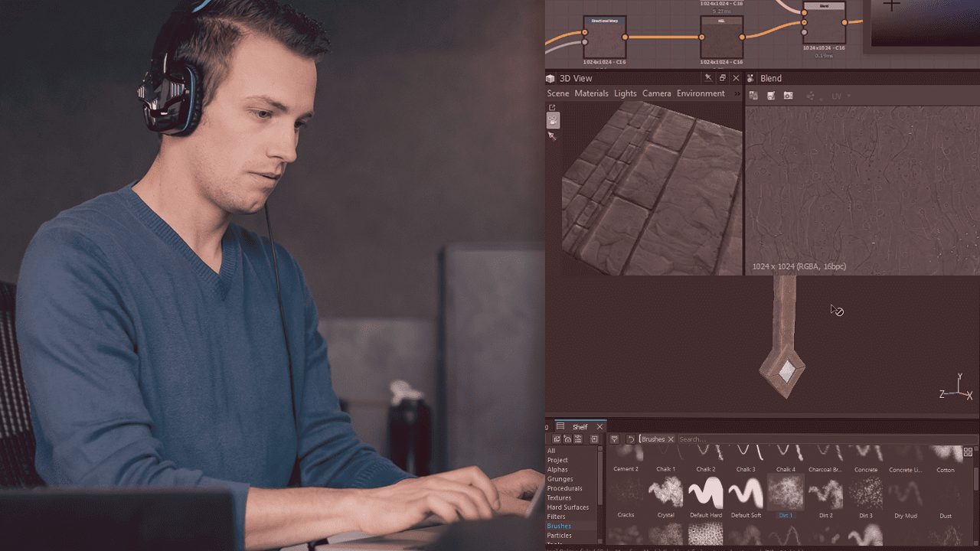The width and height of the screenshot is (980, 551).
Task: Click the undo arrow icon beside Brushes filter
Action: (x=630, y=439)
